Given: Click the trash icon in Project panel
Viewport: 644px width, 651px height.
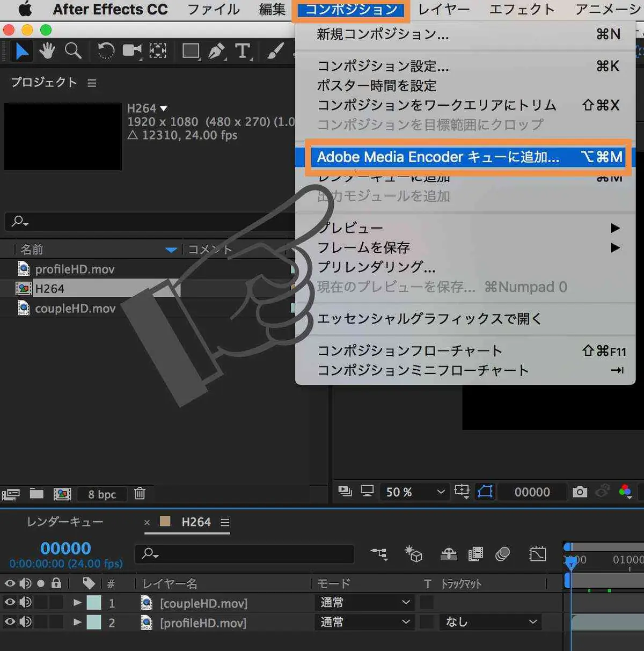Looking at the screenshot, I should click(x=140, y=493).
